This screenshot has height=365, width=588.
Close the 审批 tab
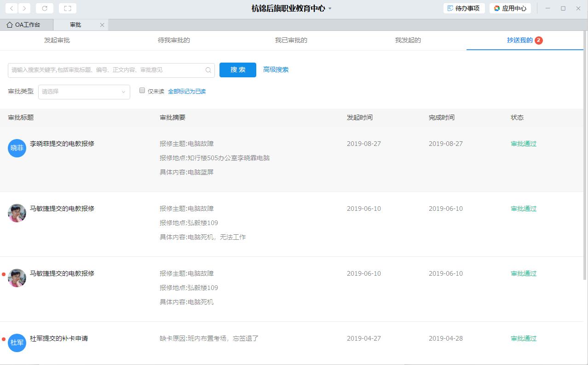pos(102,25)
